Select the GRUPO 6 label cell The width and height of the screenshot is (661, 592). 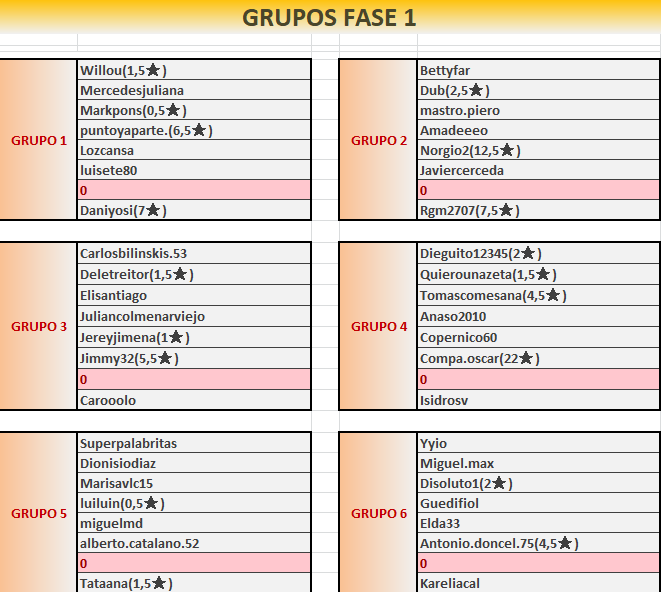[379, 514]
